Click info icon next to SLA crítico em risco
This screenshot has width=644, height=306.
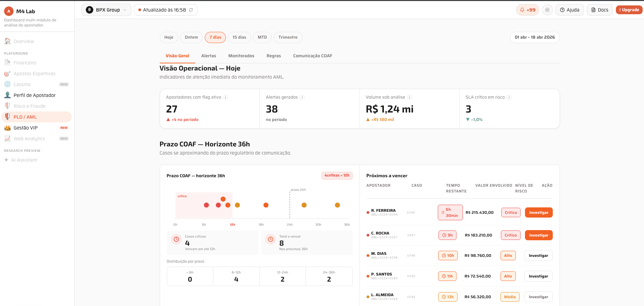[x=509, y=97]
